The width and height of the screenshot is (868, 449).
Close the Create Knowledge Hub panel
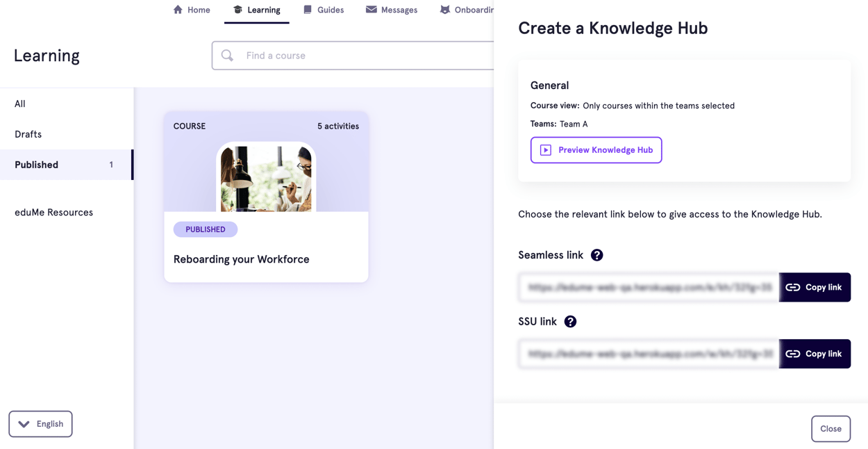[831, 428]
